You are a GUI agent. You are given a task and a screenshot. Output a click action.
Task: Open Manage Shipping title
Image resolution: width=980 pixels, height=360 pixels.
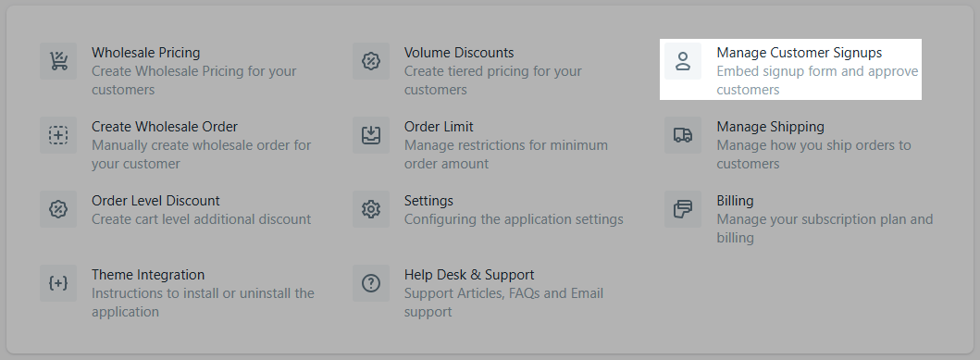click(x=771, y=127)
